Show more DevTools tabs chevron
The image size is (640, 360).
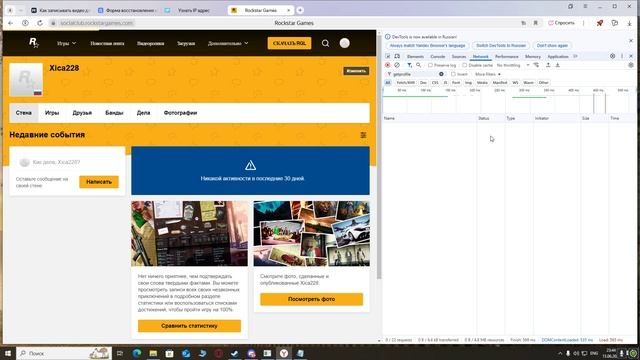576,56
